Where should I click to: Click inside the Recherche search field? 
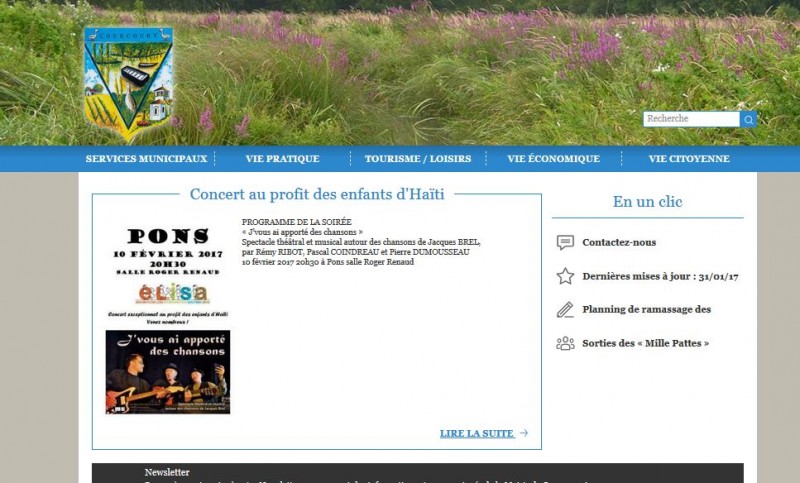click(x=690, y=119)
